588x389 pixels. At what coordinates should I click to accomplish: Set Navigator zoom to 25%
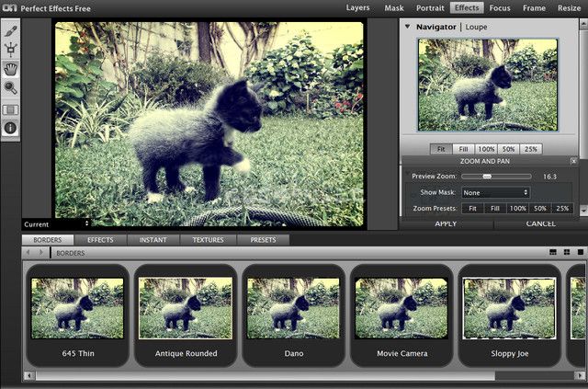[x=531, y=149]
